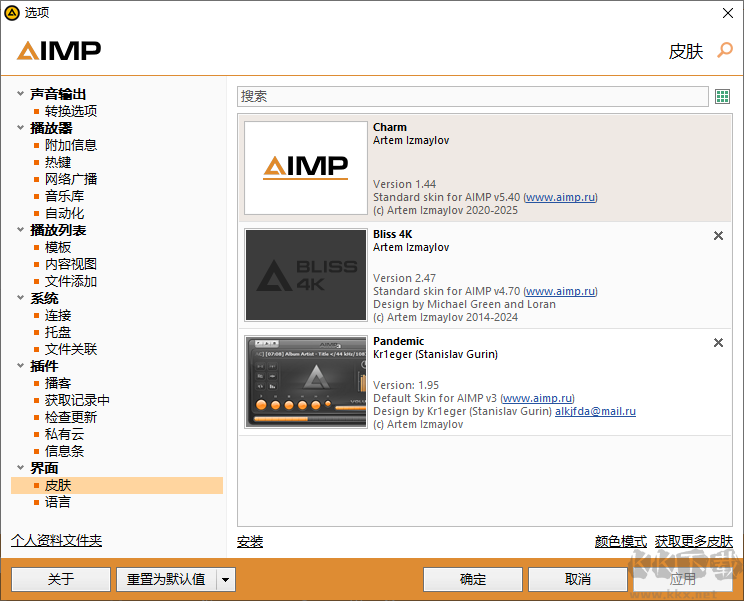Open 信息条 plugin settings
744x601 pixels.
point(65,452)
